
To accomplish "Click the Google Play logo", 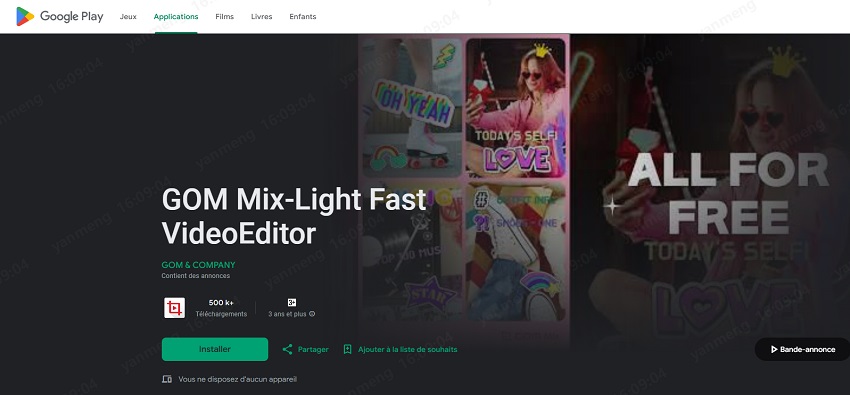I will [60, 17].
